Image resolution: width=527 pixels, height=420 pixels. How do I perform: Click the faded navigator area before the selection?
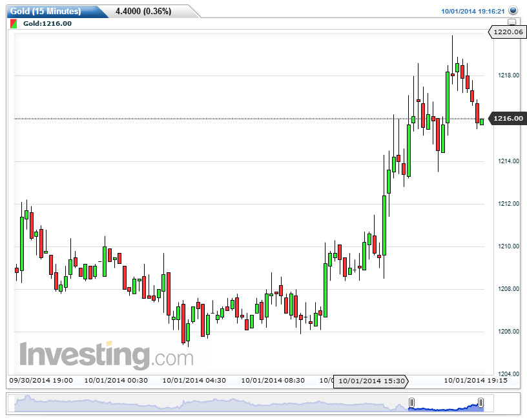pyautogui.click(x=212, y=403)
